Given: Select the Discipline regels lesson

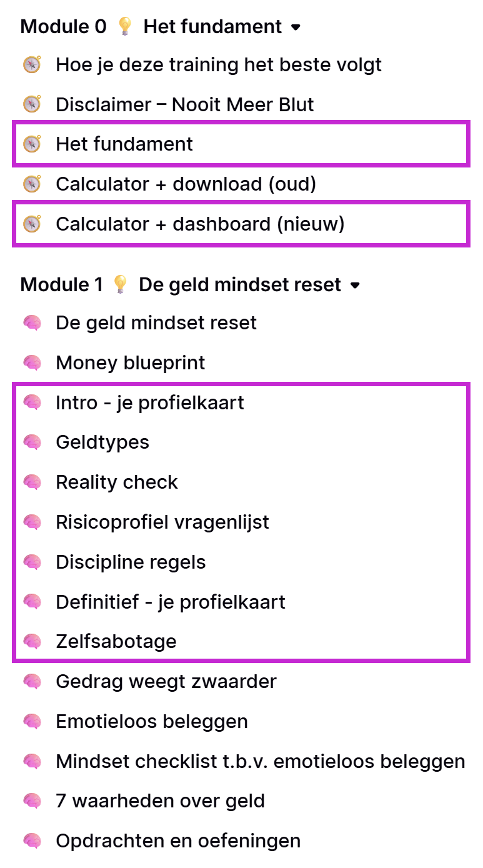Looking at the screenshot, I should (x=131, y=562).
